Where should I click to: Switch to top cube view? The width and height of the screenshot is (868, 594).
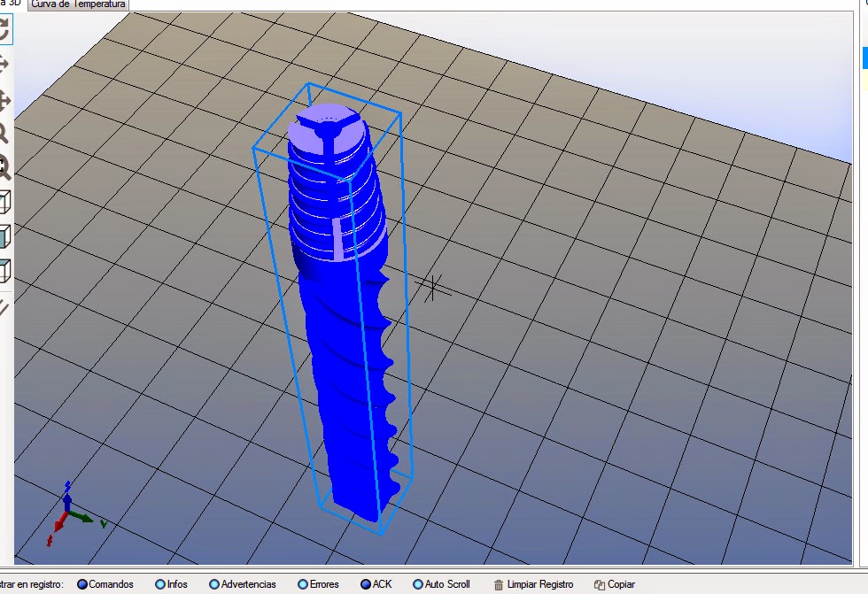coord(5,271)
